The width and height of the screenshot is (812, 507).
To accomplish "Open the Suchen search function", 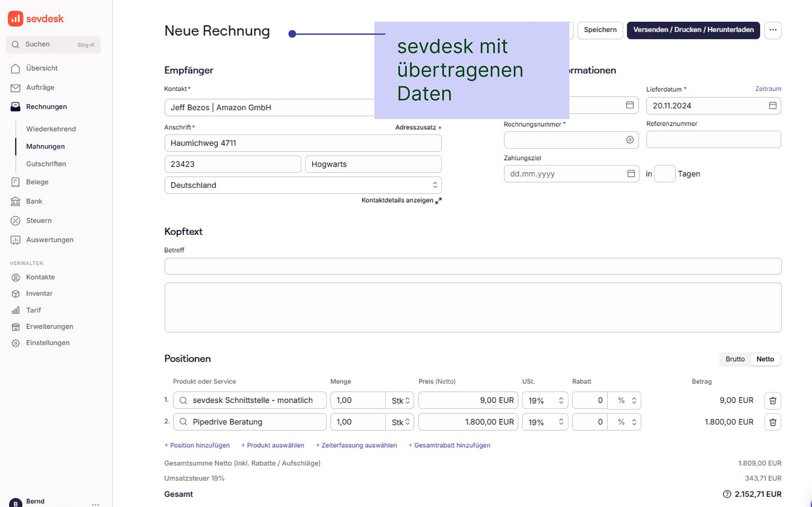I will [37, 44].
